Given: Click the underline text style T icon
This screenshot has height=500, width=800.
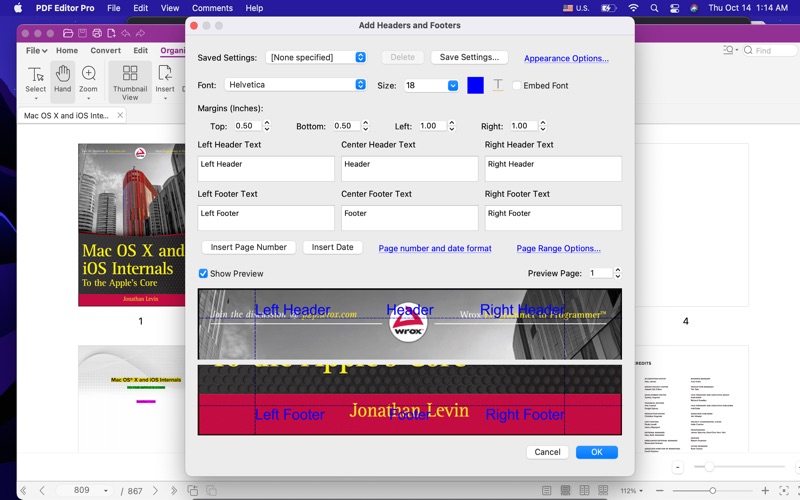Looking at the screenshot, I should (497, 85).
